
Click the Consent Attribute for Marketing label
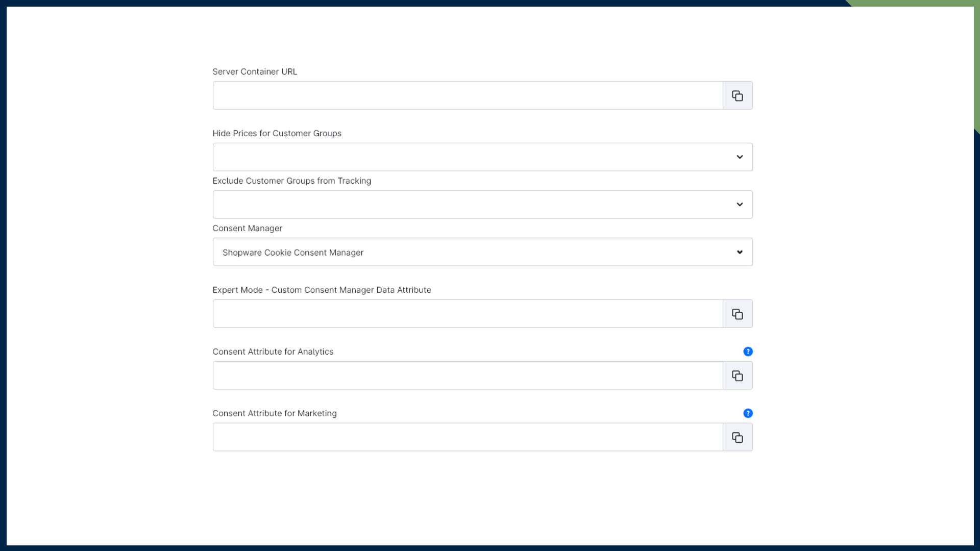coord(274,413)
